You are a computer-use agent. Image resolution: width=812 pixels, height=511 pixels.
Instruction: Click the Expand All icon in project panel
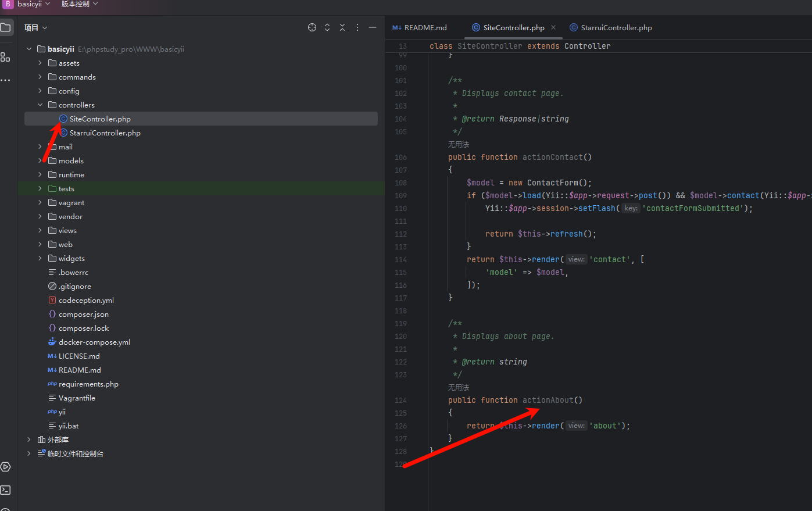327,27
